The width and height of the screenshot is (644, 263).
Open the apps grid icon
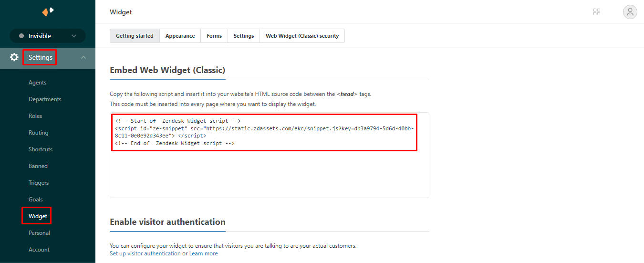[x=596, y=12]
